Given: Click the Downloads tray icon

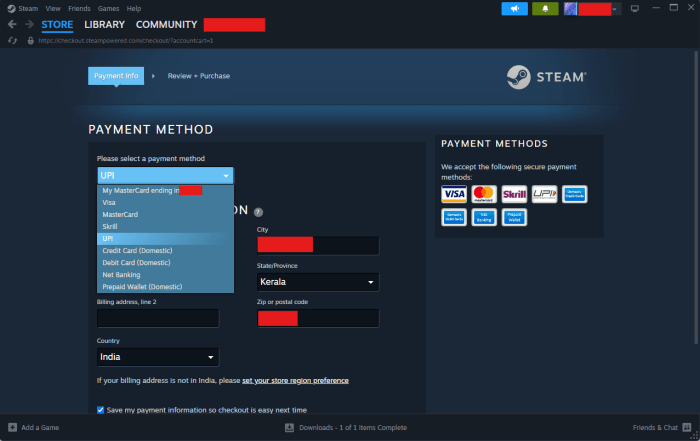Looking at the screenshot, I should tap(289, 428).
